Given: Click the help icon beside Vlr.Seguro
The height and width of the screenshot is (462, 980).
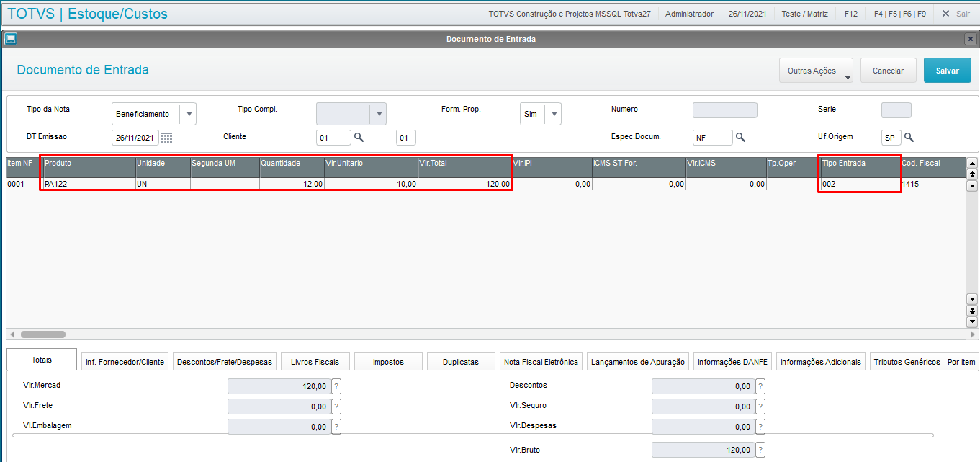Looking at the screenshot, I should click(x=760, y=407).
